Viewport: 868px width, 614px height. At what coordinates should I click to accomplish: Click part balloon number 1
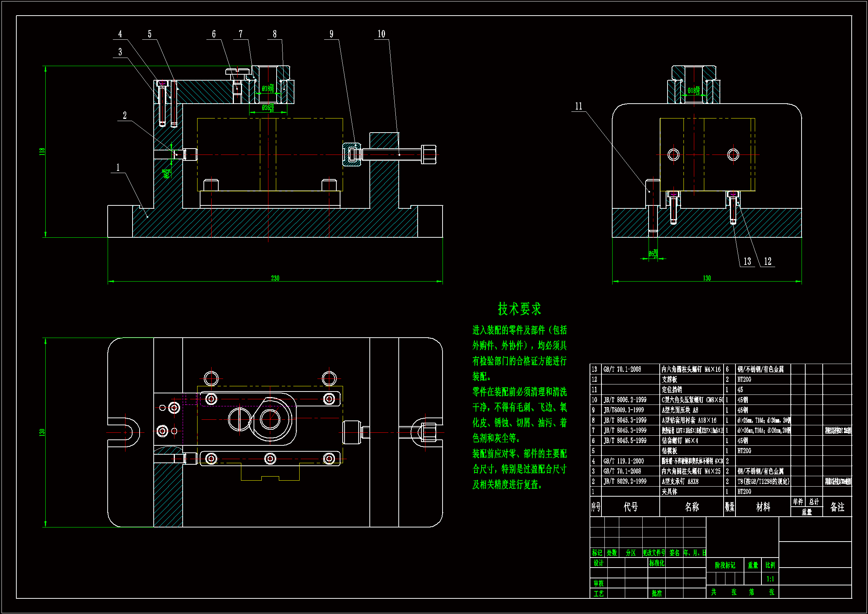tap(118, 167)
